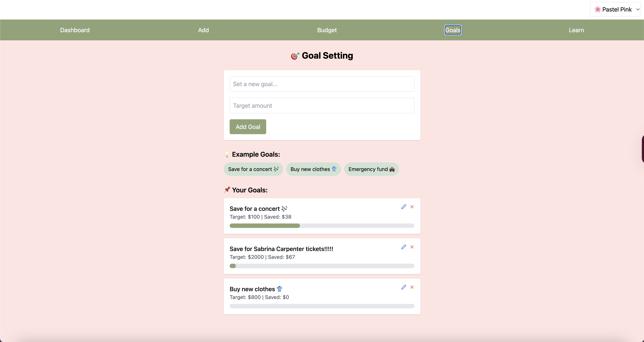Go to the Dashboard tab
The width and height of the screenshot is (644, 342).
pos(75,30)
